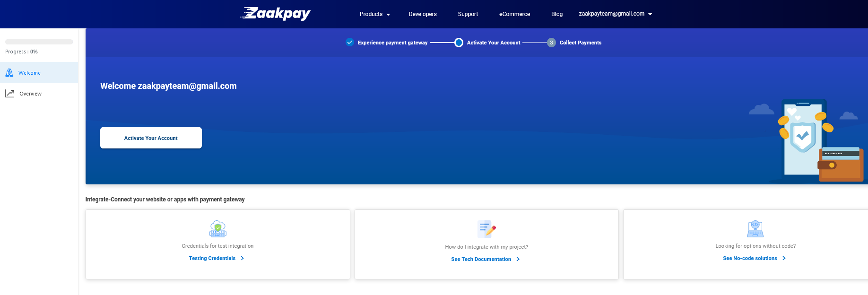Select Welcome in the sidebar
This screenshot has height=295, width=868.
point(39,72)
